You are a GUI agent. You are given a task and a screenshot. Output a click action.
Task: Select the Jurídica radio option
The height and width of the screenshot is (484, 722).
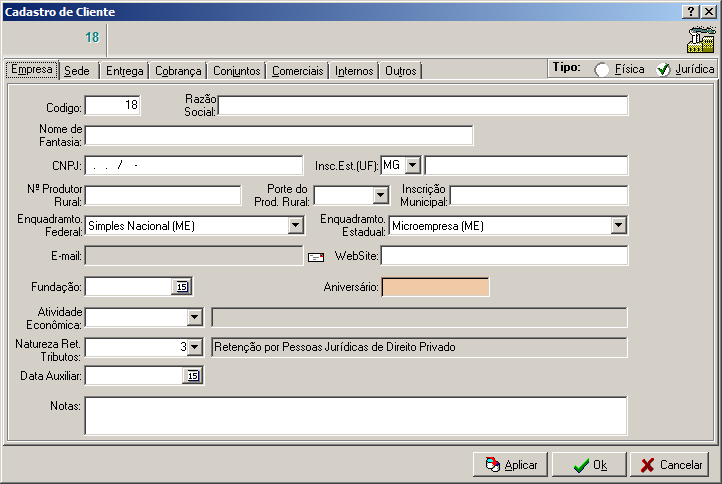(663, 70)
